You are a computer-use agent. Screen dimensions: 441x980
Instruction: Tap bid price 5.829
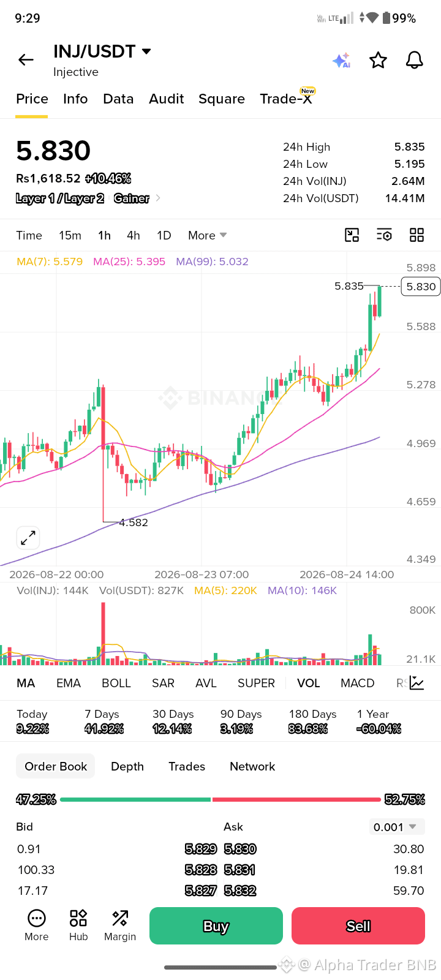click(x=201, y=849)
